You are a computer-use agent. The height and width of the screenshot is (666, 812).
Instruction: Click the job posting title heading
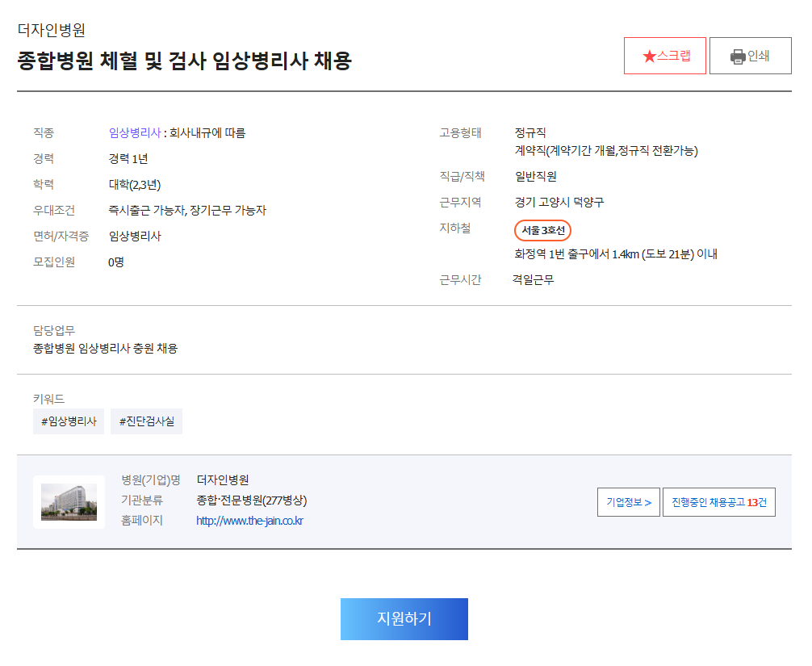click(185, 61)
